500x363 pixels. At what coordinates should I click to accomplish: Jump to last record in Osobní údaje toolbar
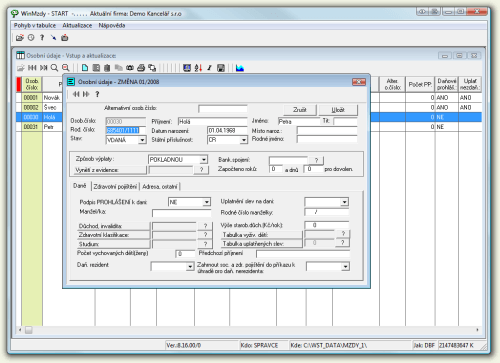click(43, 68)
